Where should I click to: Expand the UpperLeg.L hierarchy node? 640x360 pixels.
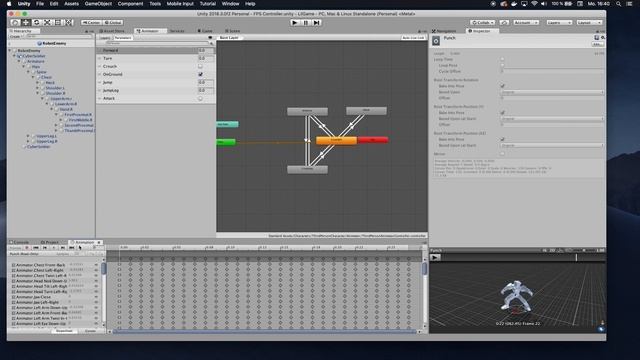point(29,136)
